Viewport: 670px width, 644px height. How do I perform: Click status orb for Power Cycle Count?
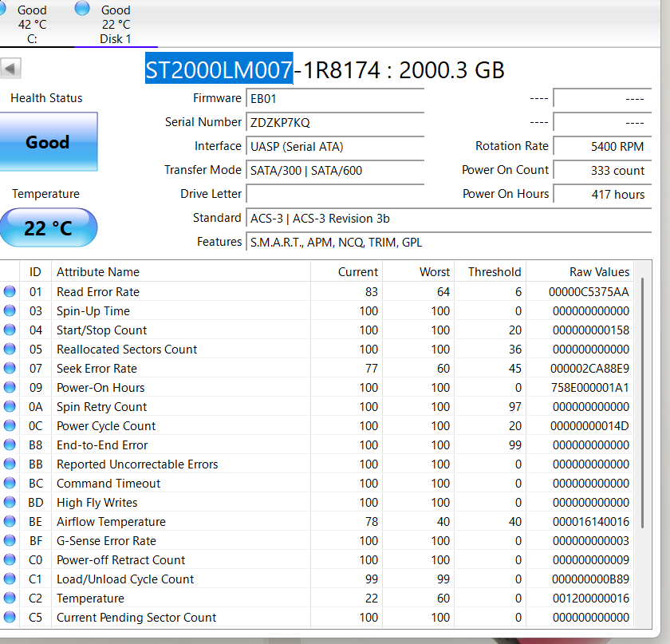click(10, 425)
